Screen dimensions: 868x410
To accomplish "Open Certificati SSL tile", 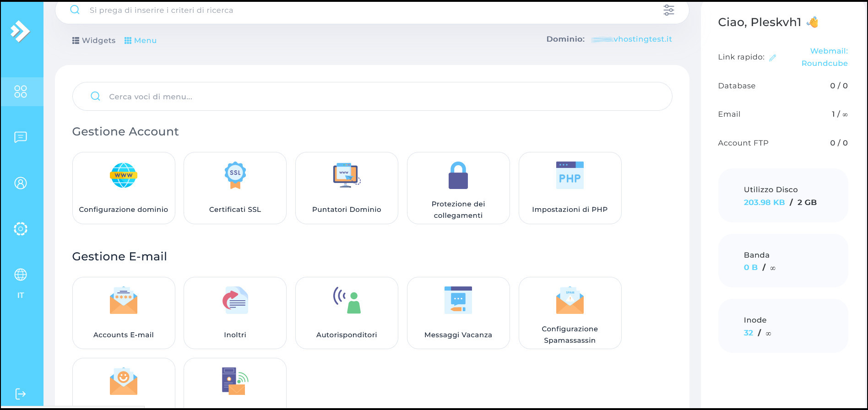I will point(235,188).
